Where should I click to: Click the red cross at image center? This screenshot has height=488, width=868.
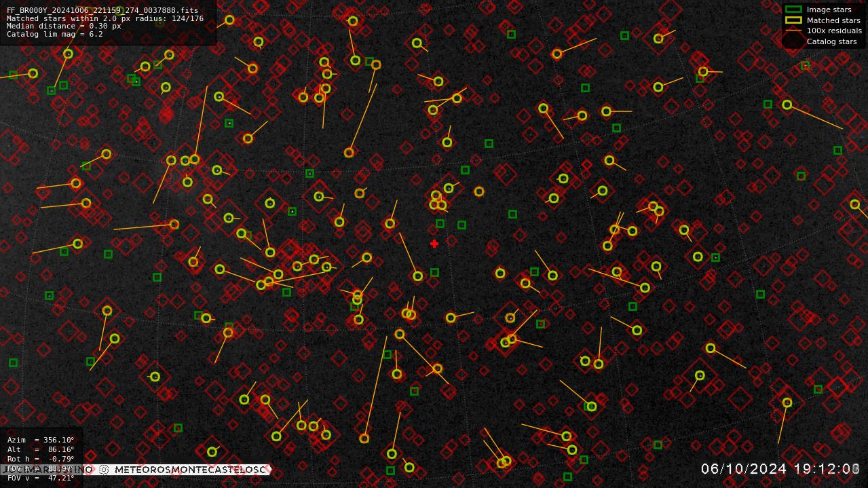point(434,244)
